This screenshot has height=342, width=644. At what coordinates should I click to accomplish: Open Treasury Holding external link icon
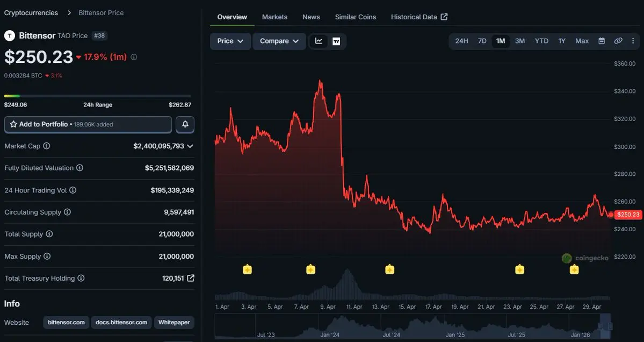[x=191, y=279]
